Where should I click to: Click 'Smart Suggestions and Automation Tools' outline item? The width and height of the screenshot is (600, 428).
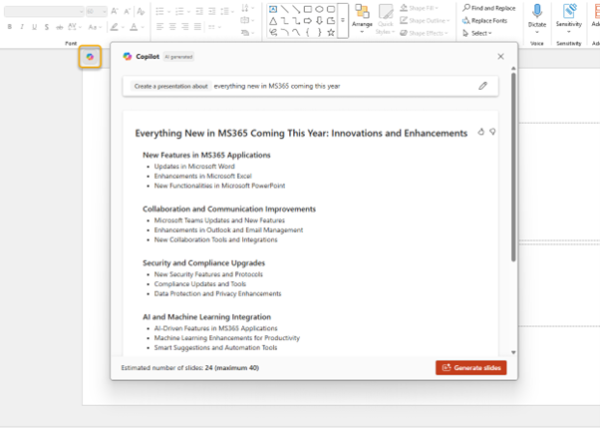215,348
